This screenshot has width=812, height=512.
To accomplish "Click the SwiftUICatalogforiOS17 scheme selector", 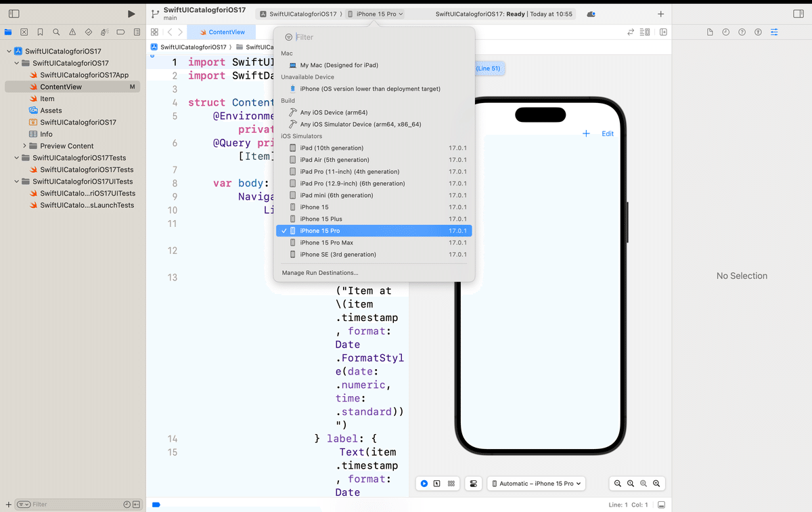I will pos(298,14).
